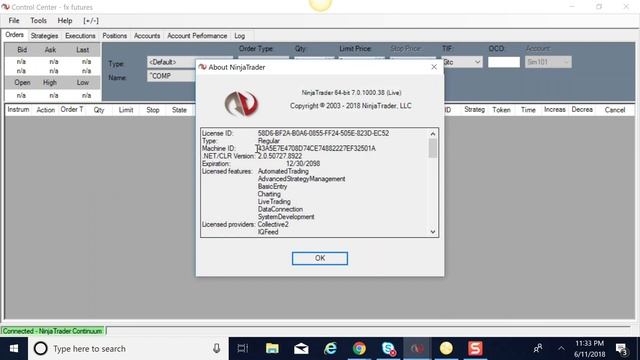Click the Expiration date 12/30/2098

pyautogui.click(x=303, y=164)
